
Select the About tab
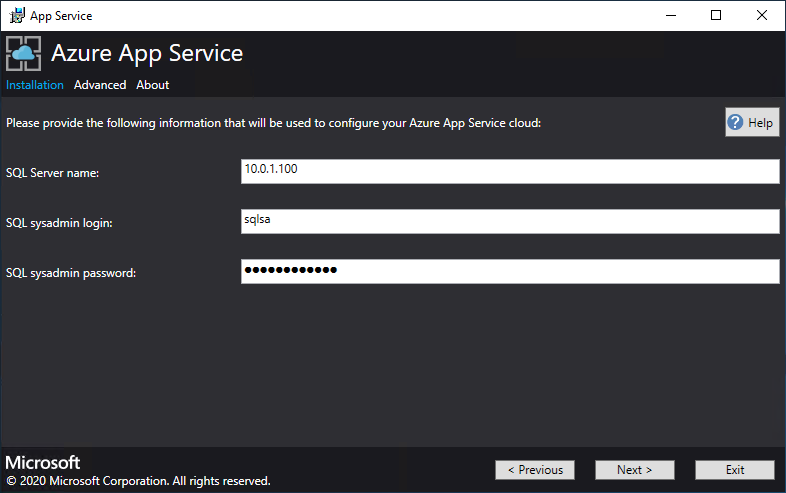tap(153, 85)
